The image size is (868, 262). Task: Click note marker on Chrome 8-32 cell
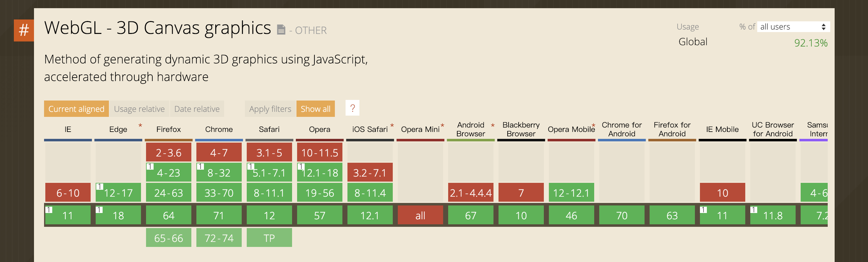tap(200, 166)
